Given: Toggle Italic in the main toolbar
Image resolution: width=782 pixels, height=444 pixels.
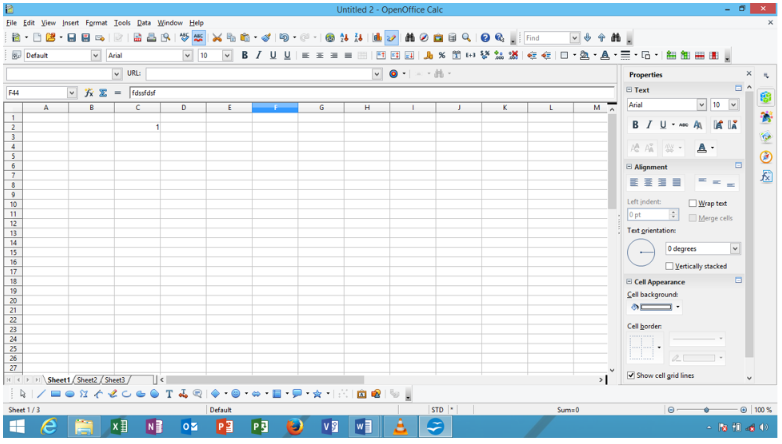Looking at the screenshot, I should [258, 55].
